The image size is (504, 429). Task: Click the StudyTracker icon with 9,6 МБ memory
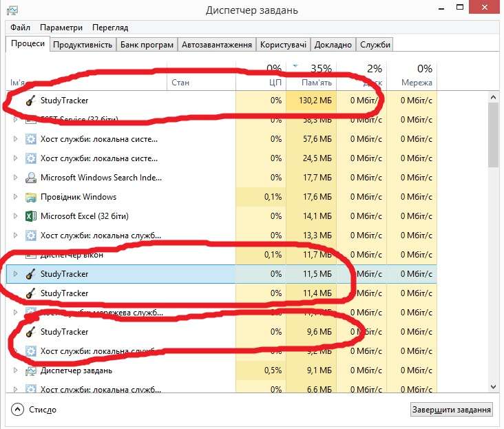click(30, 332)
